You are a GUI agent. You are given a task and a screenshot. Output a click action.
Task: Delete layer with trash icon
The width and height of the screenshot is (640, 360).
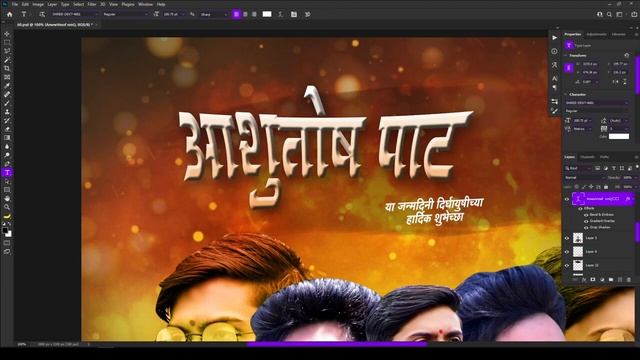pos(629,280)
